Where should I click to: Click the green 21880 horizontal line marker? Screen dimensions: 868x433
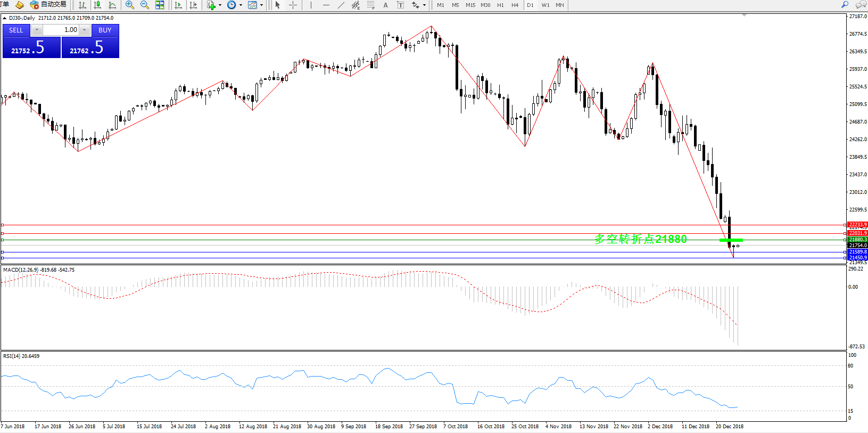point(731,240)
